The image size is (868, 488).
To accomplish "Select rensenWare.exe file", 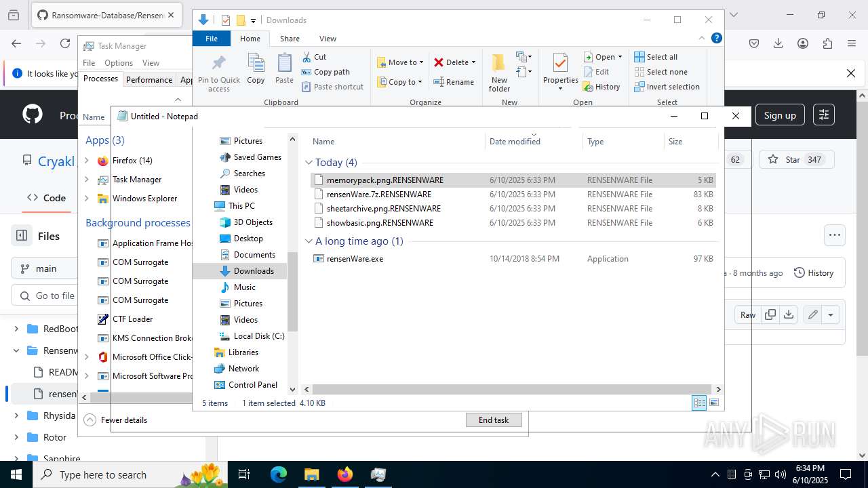I will [355, 259].
